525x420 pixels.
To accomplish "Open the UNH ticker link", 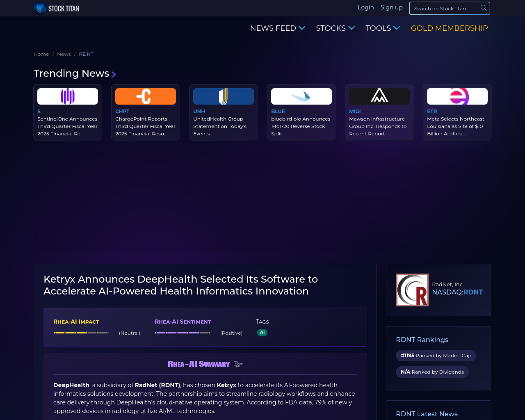I will pos(199,112).
